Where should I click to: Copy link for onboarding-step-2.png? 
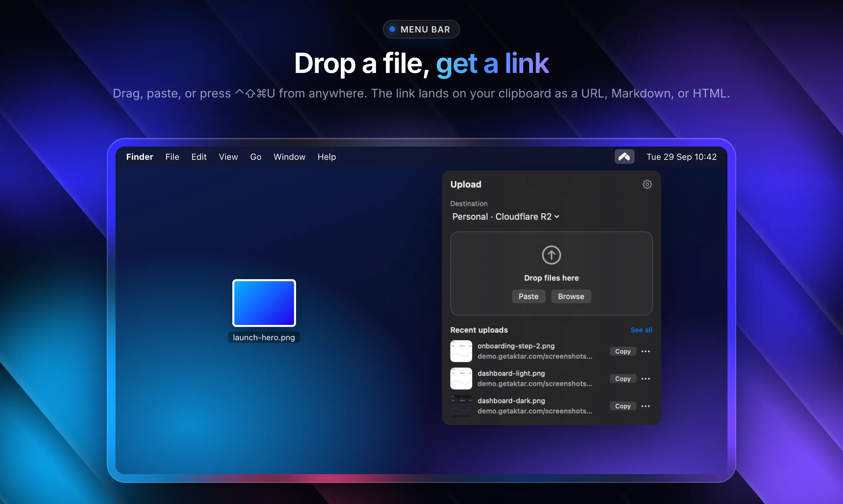click(x=622, y=351)
